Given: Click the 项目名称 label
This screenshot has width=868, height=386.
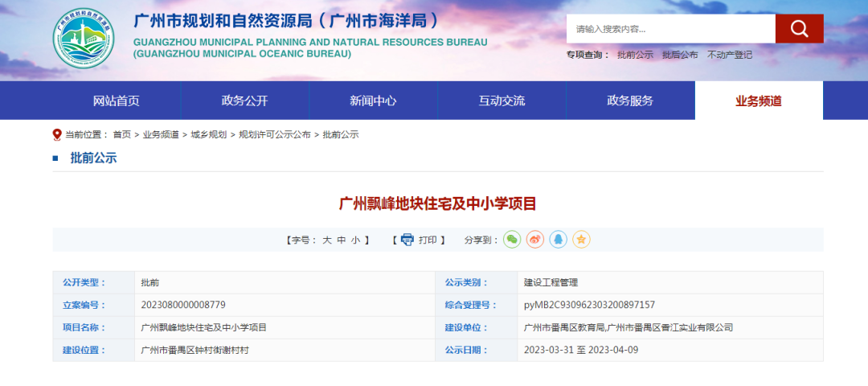Looking at the screenshot, I should coord(84,327).
